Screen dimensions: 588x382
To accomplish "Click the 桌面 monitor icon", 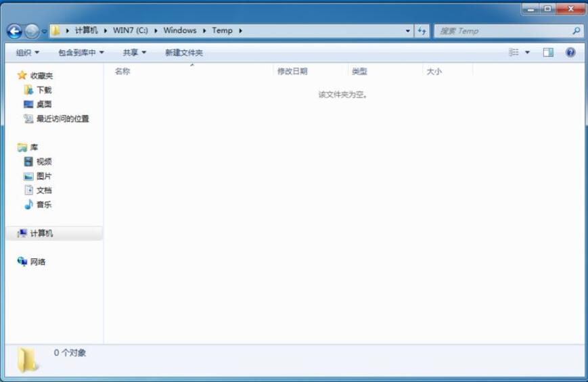I will 28,104.
